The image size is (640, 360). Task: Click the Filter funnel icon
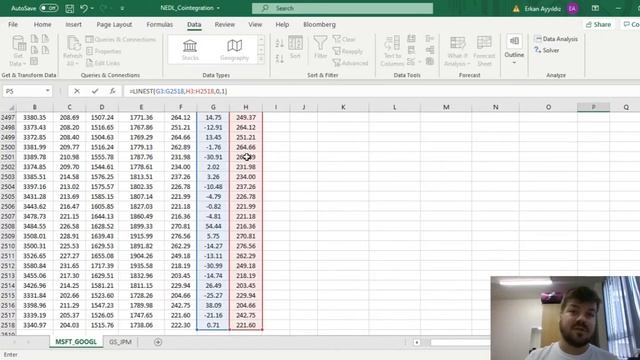[x=320, y=47]
